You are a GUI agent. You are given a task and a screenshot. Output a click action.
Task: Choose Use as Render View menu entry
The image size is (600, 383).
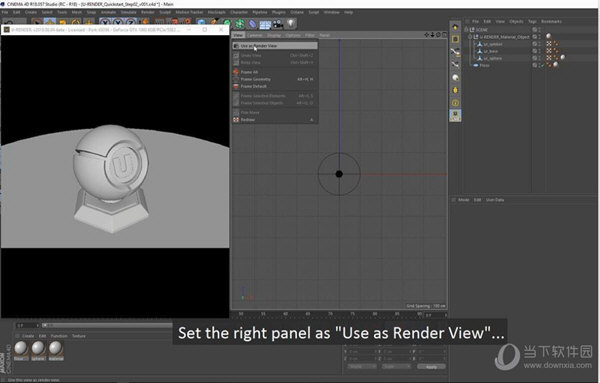(x=275, y=46)
